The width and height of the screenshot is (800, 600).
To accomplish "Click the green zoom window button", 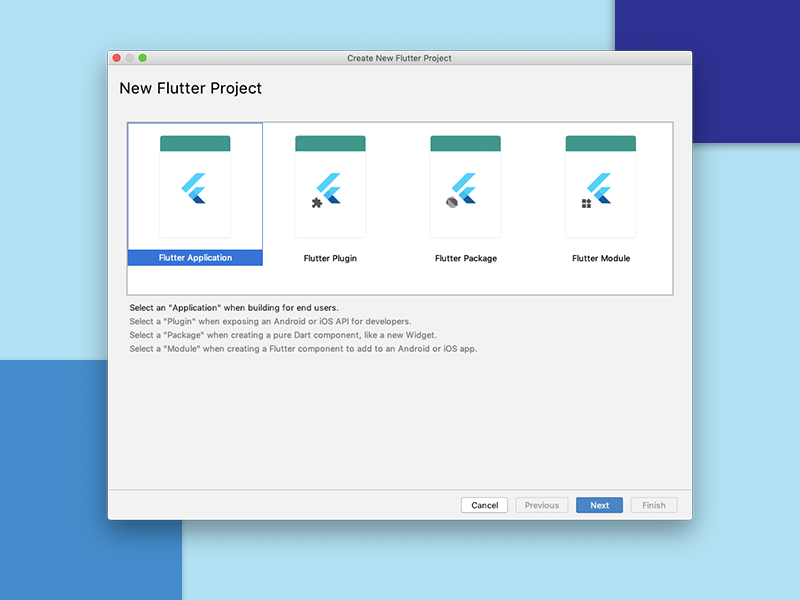I will (x=143, y=58).
